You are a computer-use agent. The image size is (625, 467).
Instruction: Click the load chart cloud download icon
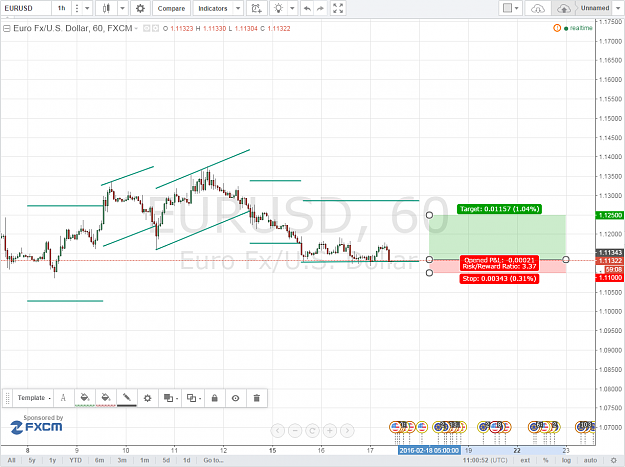tap(538, 8)
